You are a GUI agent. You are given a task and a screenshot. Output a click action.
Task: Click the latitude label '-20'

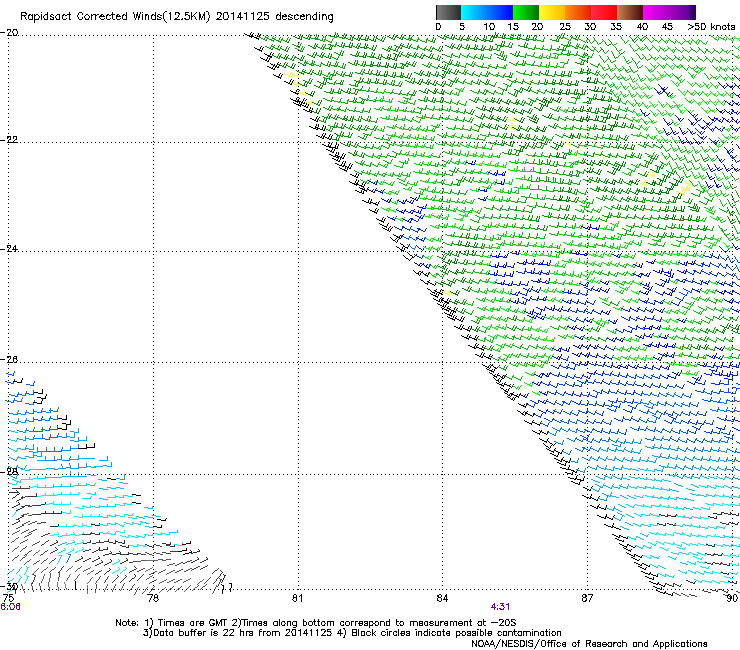[9, 33]
